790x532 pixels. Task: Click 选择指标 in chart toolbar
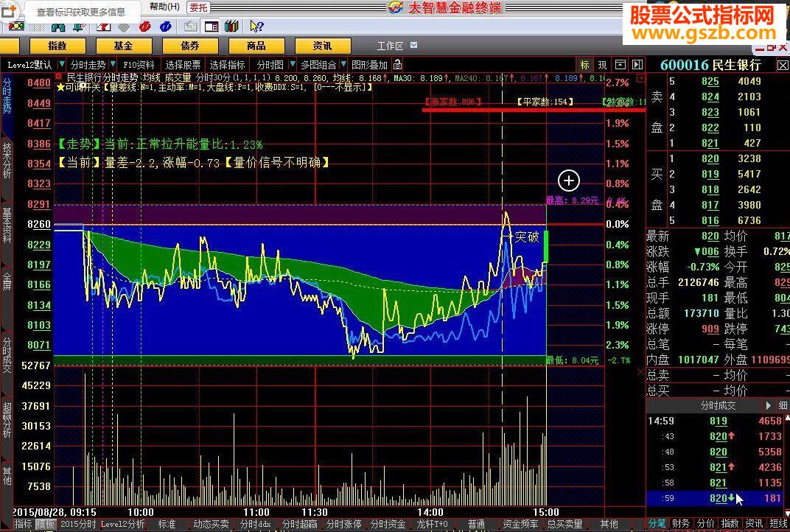tap(227, 65)
